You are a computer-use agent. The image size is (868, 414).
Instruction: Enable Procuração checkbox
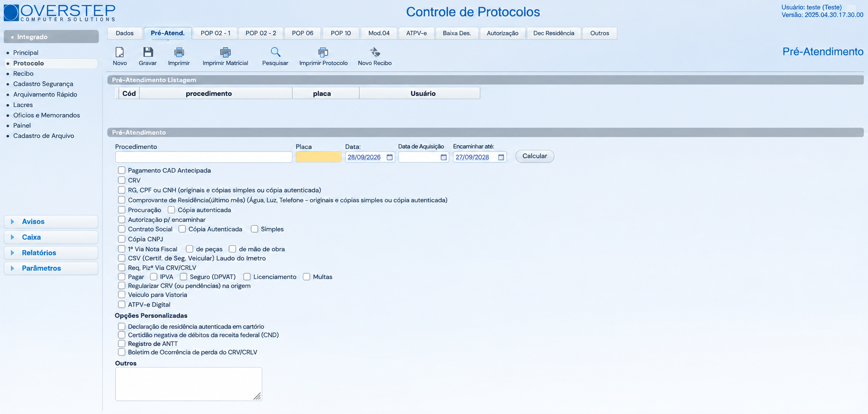tap(122, 210)
